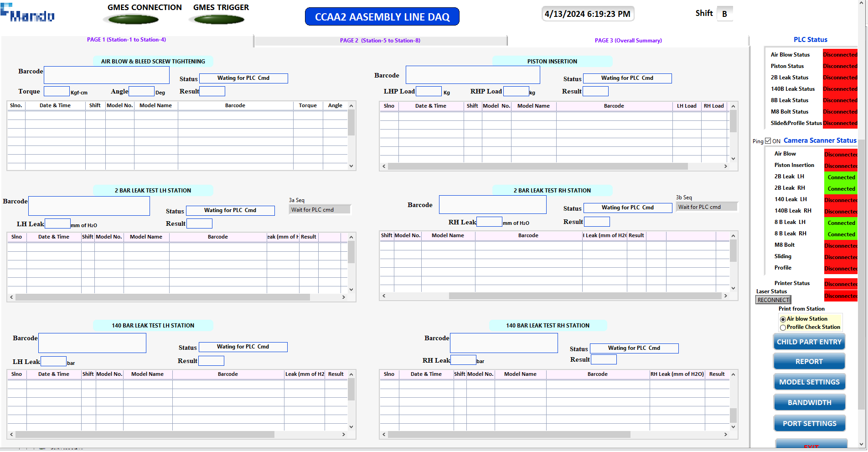Click the GMES CONNECTION green indicator light

tap(131, 19)
